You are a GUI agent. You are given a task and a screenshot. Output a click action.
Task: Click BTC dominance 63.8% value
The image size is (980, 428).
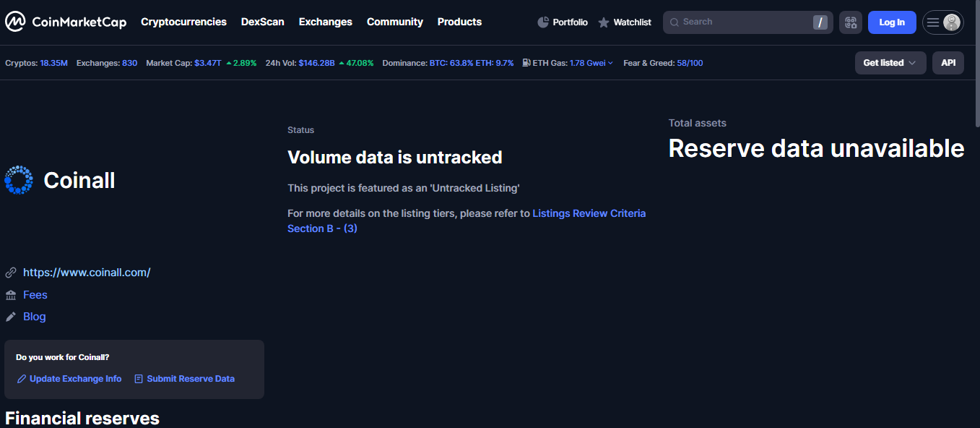click(451, 63)
